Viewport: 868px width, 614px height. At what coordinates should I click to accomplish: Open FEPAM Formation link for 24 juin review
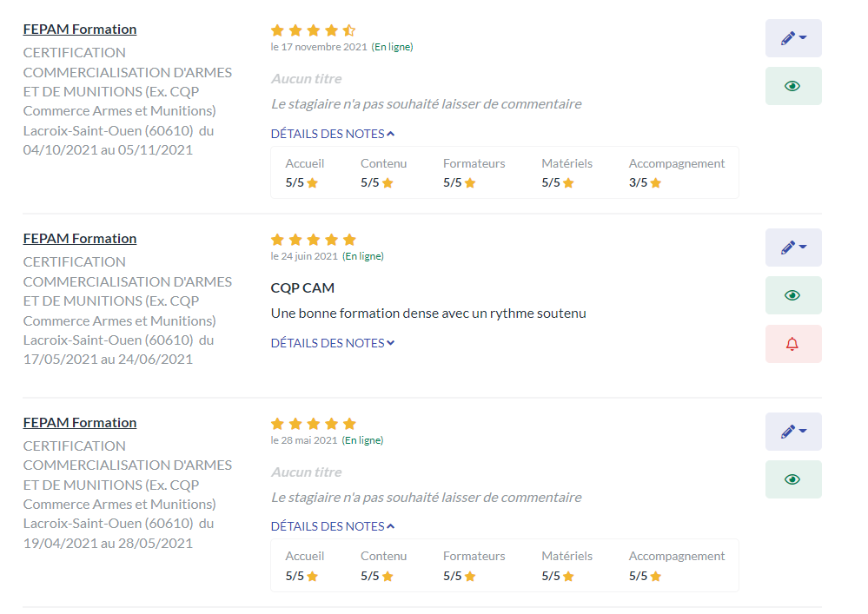tap(80, 239)
